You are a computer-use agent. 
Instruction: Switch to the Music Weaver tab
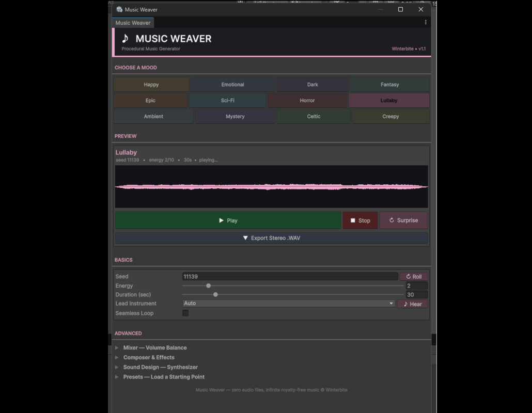click(133, 23)
